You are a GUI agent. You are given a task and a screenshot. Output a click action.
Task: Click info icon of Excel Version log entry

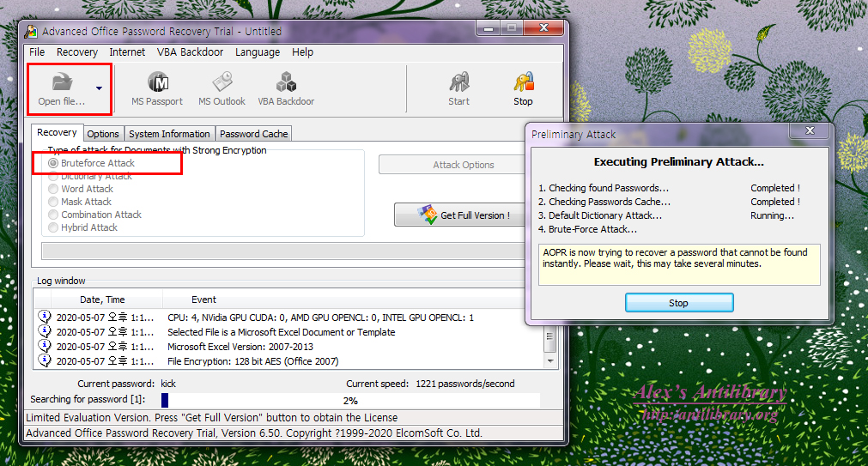click(45, 345)
